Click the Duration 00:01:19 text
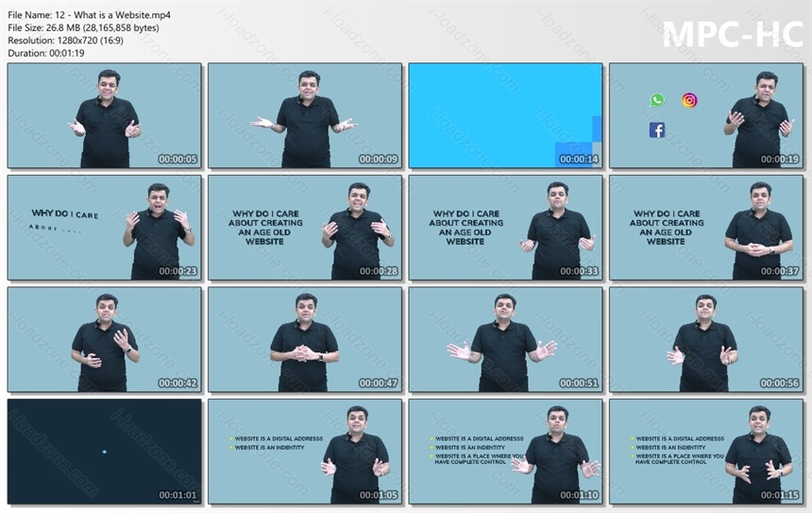The width and height of the screenshot is (812, 513). click(x=46, y=53)
